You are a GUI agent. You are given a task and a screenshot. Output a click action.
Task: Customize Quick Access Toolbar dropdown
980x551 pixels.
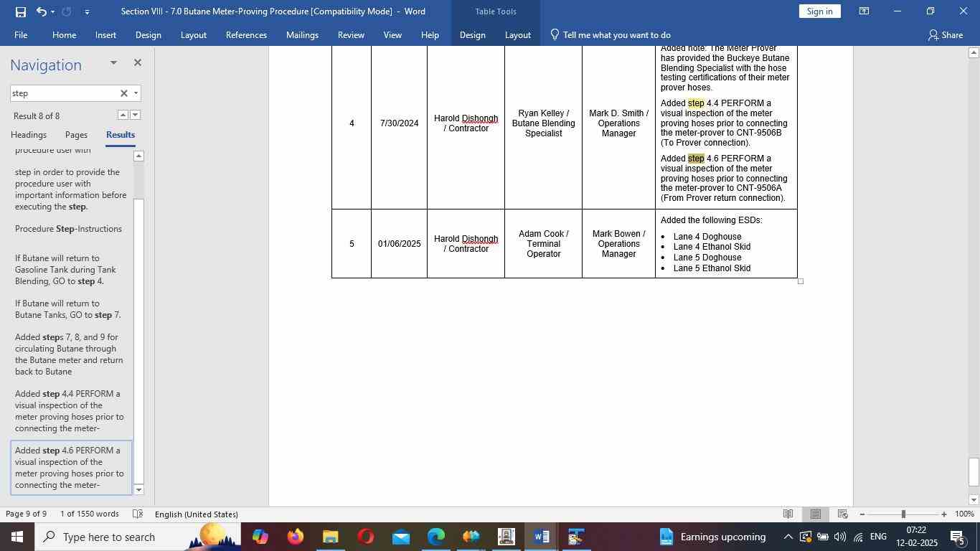(87, 11)
